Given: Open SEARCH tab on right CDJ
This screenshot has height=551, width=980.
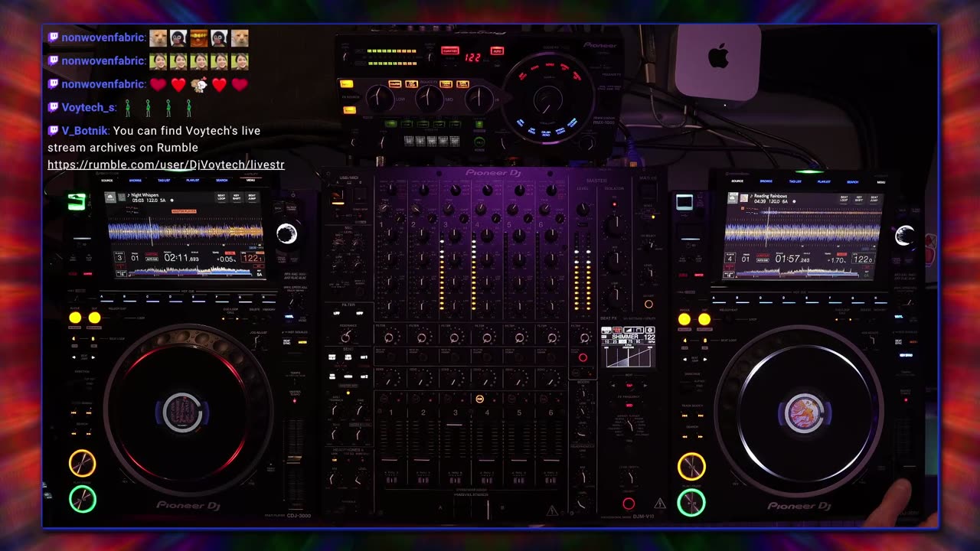Looking at the screenshot, I should pyautogui.click(x=852, y=182).
